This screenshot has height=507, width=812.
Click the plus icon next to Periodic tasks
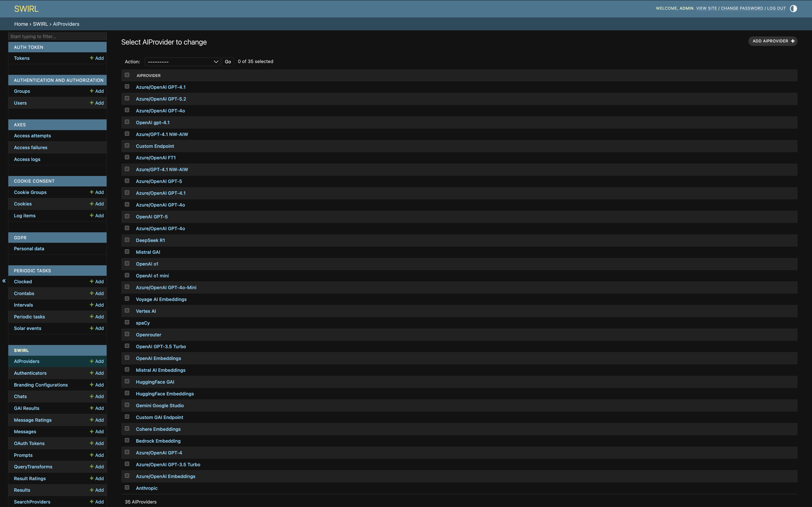92,317
